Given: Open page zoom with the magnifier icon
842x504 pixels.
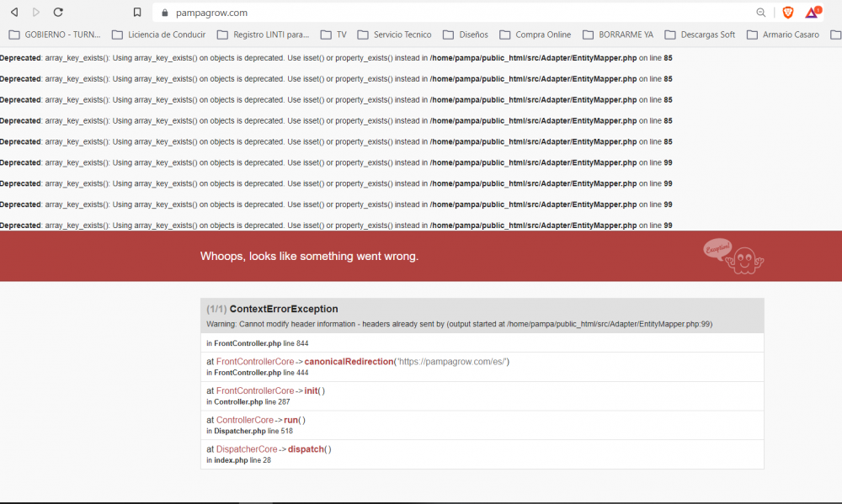Looking at the screenshot, I should pyautogui.click(x=760, y=12).
